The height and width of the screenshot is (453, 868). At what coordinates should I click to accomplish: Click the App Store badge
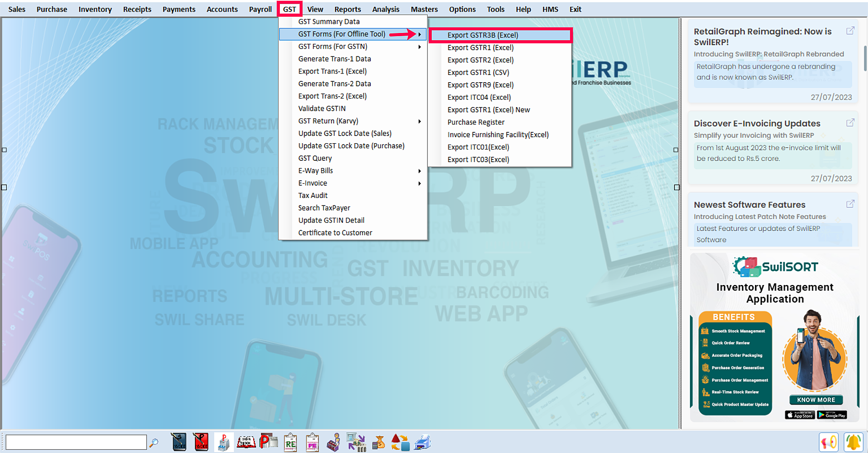[x=800, y=415]
